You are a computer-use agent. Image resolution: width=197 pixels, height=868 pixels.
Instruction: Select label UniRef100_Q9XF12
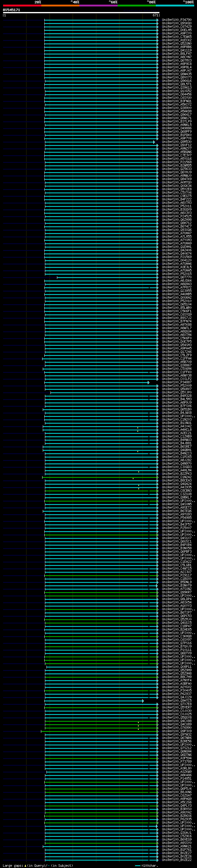click(x=176, y=145)
